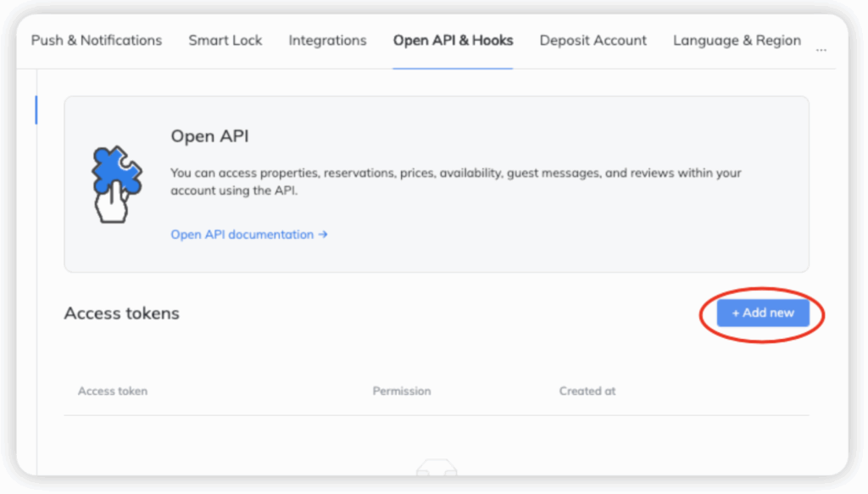Open the Smart Lock tab
The image size is (868, 494).
point(225,41)
